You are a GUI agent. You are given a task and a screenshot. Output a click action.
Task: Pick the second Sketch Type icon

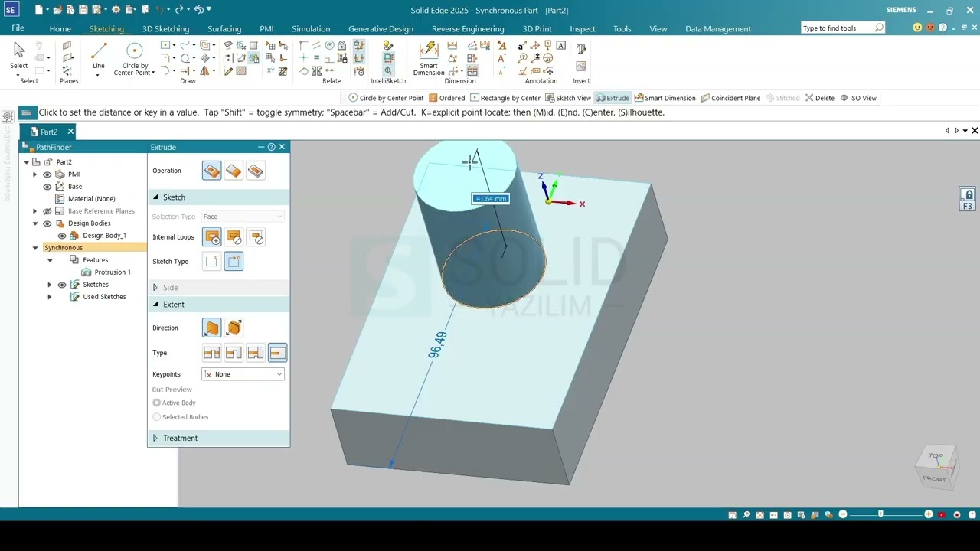tap(234, 262)
